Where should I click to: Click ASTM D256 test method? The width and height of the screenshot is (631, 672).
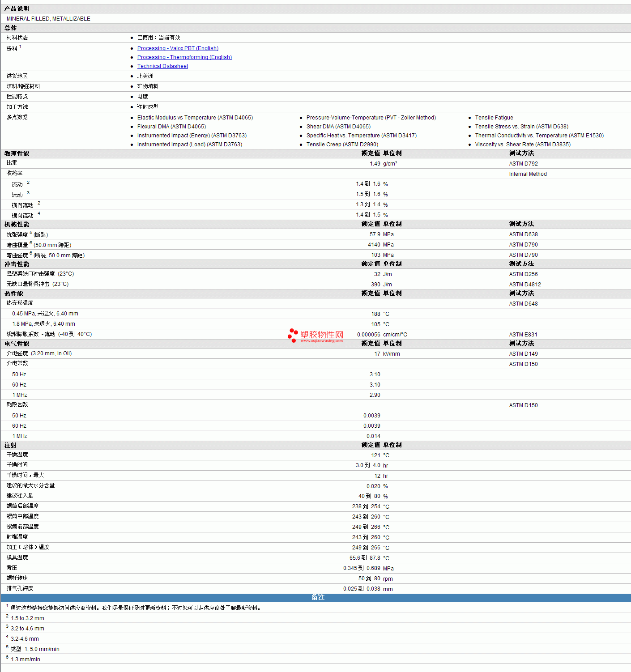tap(524, 274)
